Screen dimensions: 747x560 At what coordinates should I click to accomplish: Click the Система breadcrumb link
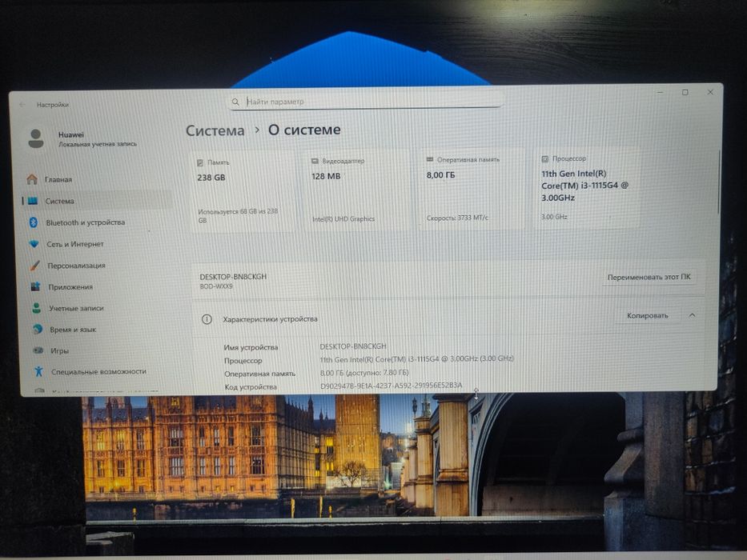coord(215,130)
